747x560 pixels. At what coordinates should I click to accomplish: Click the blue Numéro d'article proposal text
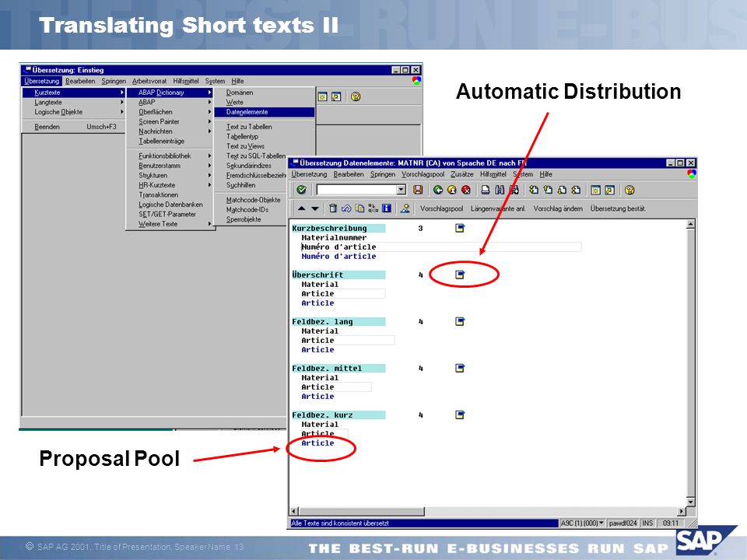click(x=338, y=256)
